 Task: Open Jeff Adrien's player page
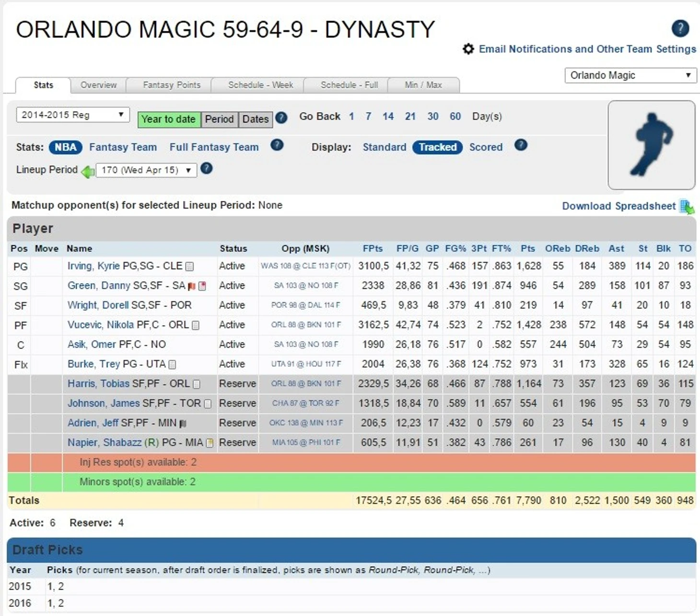(x=93, y=423)
